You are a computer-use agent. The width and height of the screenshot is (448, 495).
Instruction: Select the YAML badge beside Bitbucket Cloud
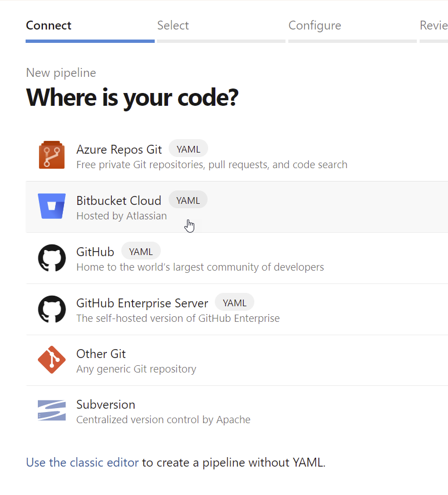[x=188, y=200]
